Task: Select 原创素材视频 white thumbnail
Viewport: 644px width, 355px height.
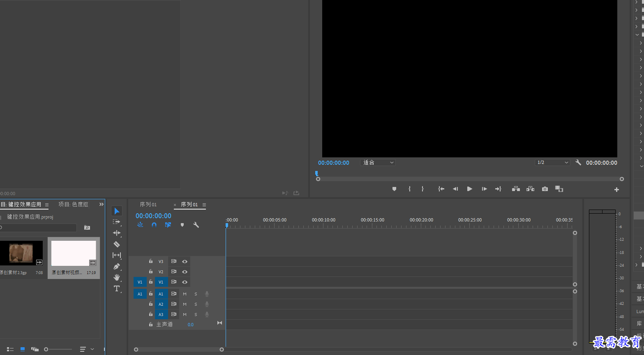Action: tap(74, 253)
